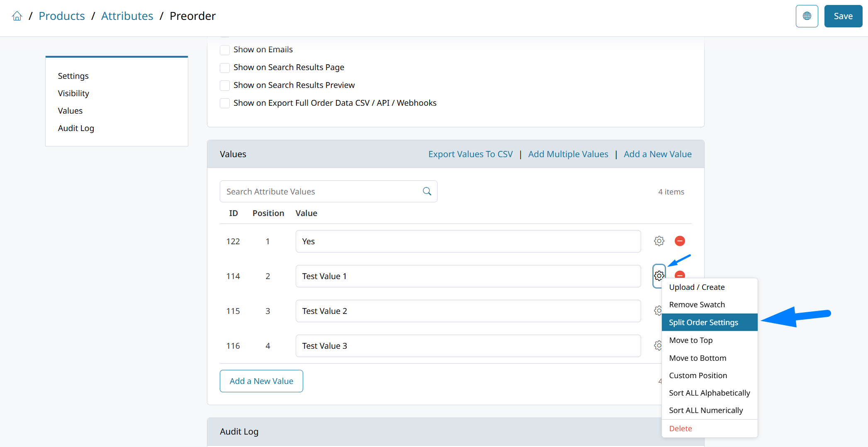Open Export Values To CSV link
Screen dimensions: 868x447
click(x=470, y=154)
